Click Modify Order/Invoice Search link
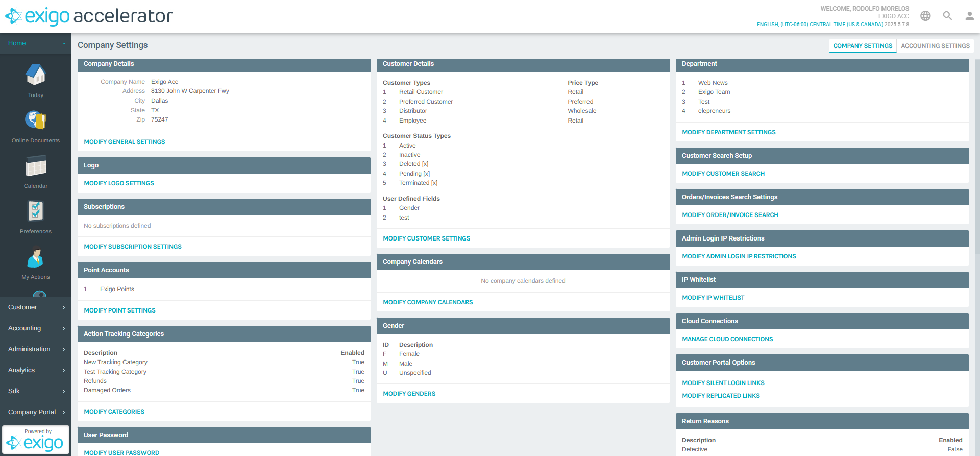The height and width of the screenshot is (456, 980). coord(730,215)
